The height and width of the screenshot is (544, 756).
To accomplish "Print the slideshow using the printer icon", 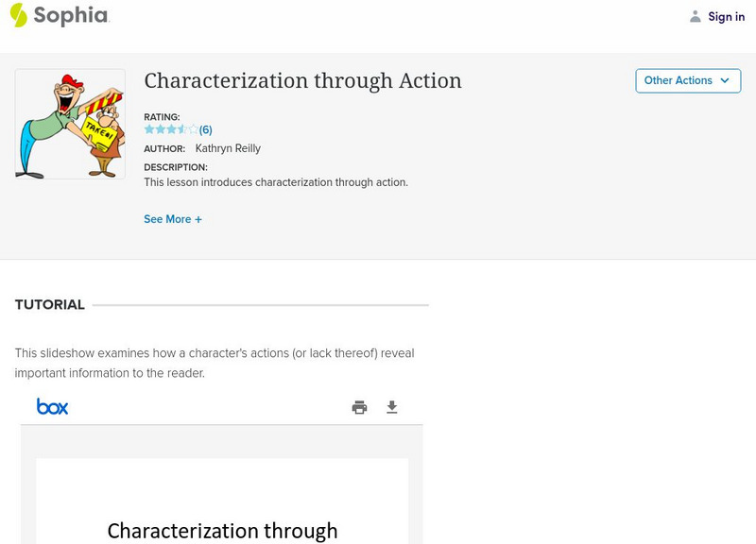I will 359,407.
